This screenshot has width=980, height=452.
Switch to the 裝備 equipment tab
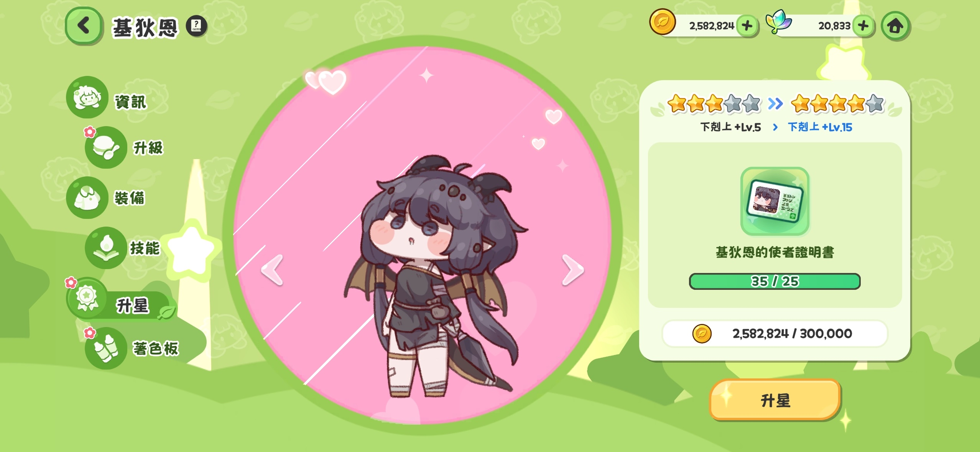pyautogui.click(x=107, y=198)
